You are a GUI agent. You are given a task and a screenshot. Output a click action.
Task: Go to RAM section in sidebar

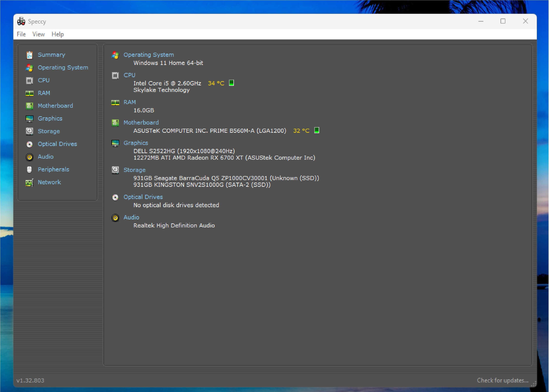point(44,93)
